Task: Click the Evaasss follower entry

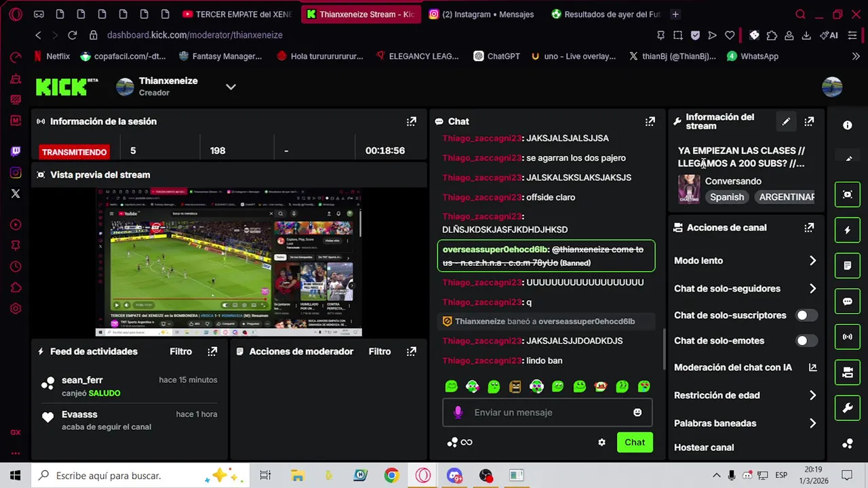Action: (130, 420)
